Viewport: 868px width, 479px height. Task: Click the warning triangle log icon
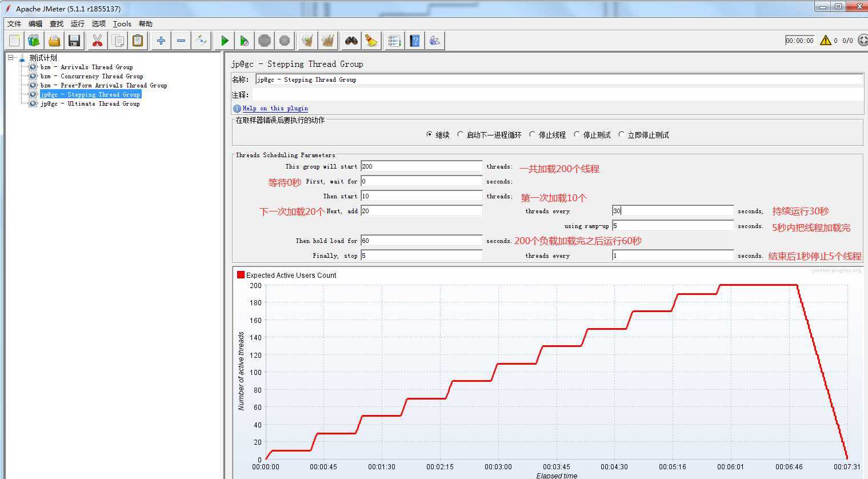pos(826,40)
